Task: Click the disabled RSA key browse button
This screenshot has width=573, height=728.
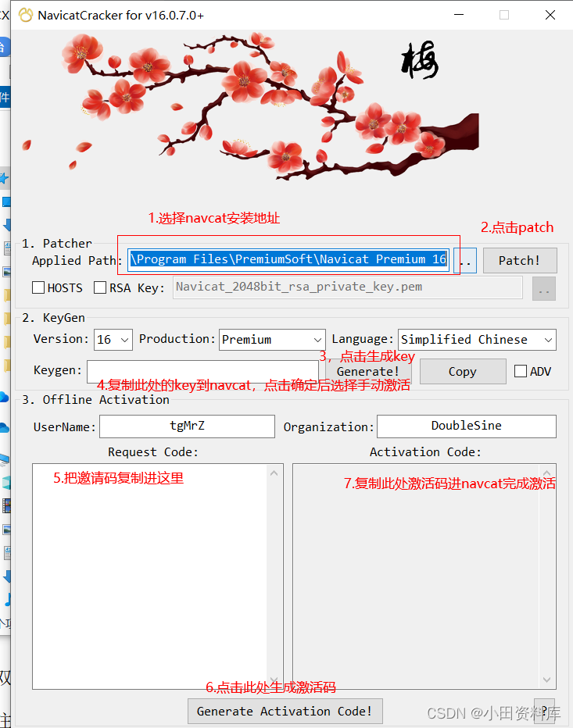Action: (x=544, y=289)
